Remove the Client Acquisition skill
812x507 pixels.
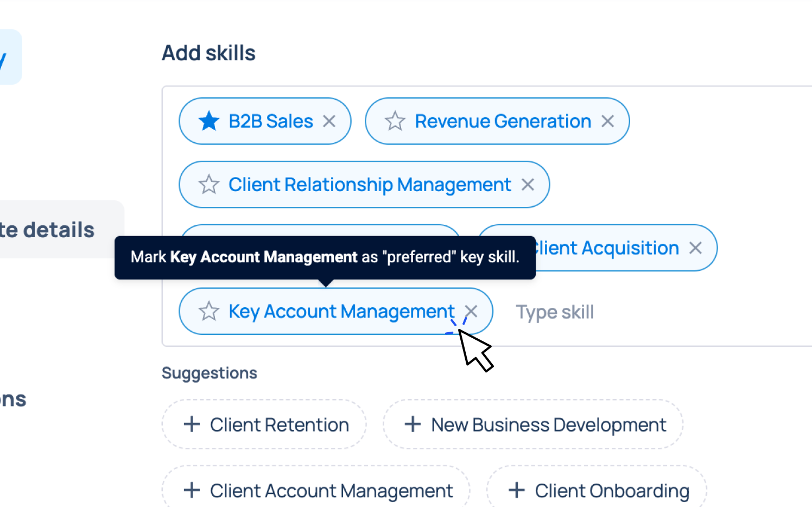(x=695, y=248)
